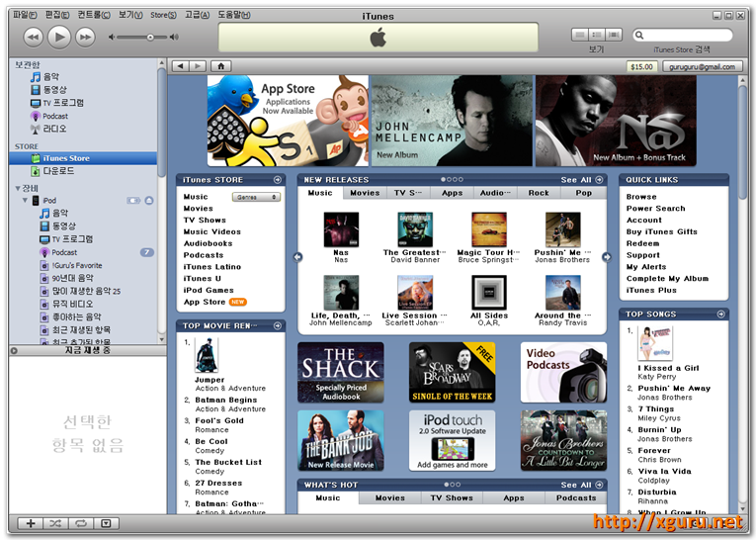
Task: Click the loud-volume speaker icon
Action: (174, 38)
